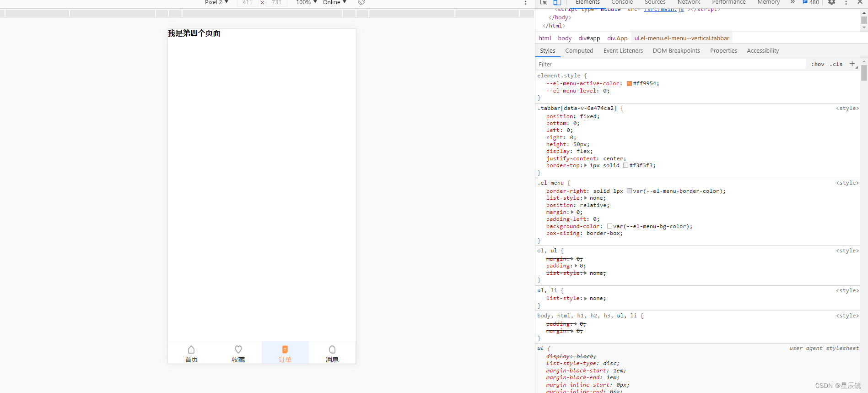Expand margin shorthand in .el-menu rule
Screen dimensions: 868x393
tap(572, 212)
